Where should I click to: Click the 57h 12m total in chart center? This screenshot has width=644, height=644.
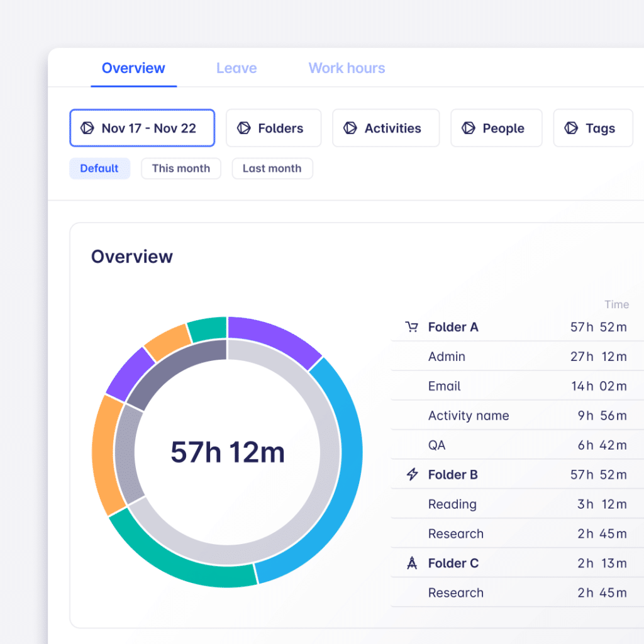pos(228,453)
